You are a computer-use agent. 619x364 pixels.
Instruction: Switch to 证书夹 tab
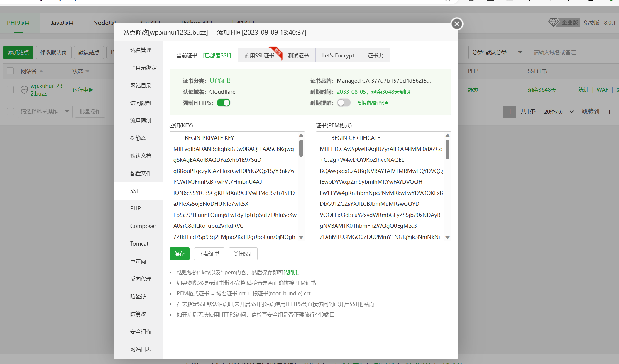click(375, 55)
